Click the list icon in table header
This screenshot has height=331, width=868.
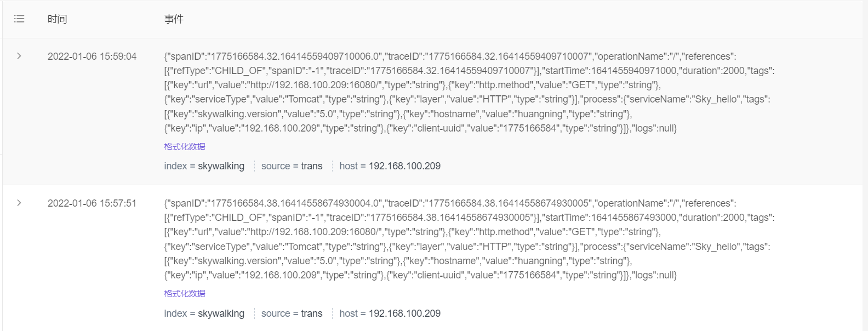point(19,19)
